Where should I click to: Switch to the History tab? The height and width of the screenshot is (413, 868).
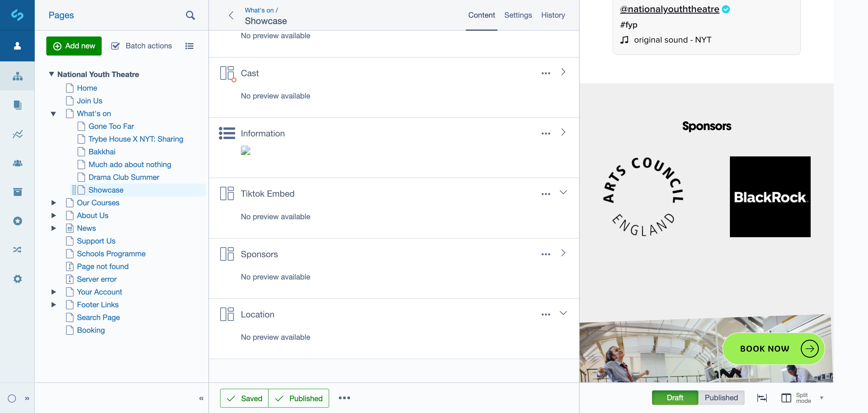pos(553,15)
